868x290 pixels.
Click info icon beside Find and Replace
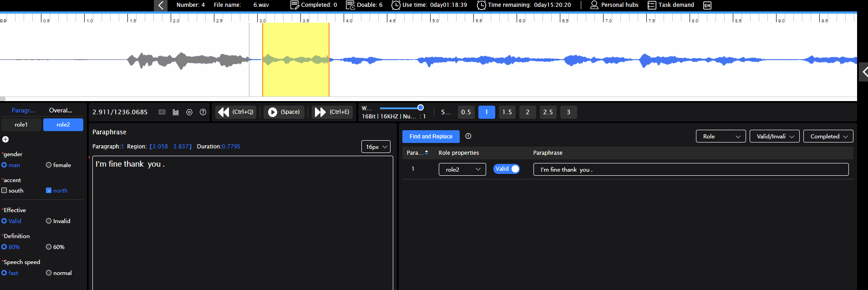(x=468, y=136)
